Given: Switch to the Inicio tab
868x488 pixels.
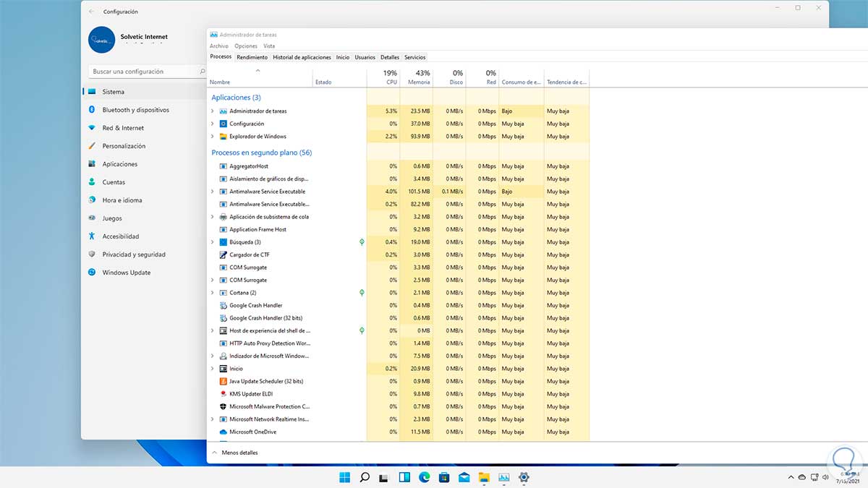Looking at the screenshot, I should [343, 57].
